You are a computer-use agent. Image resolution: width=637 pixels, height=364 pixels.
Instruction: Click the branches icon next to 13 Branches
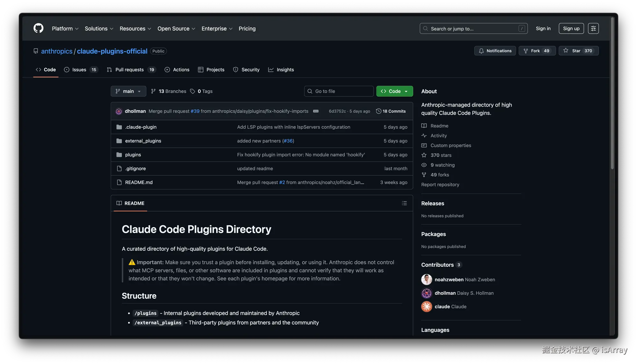[x=153, y=91]
